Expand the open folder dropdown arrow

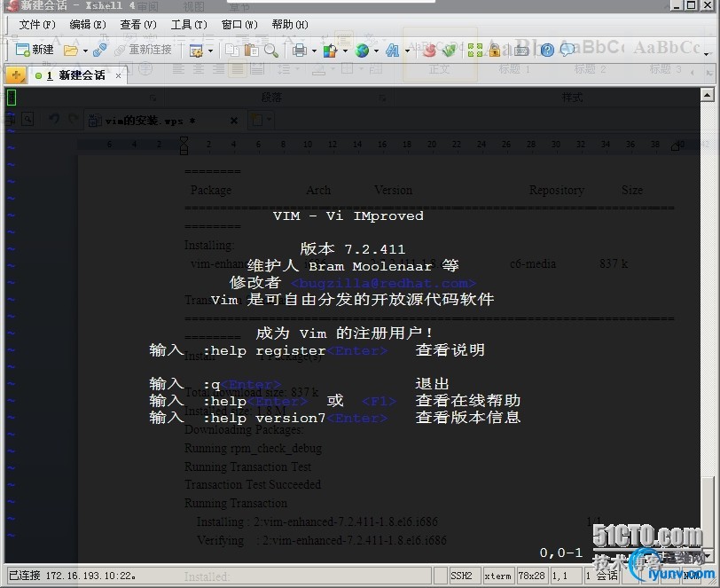[85, 51]
